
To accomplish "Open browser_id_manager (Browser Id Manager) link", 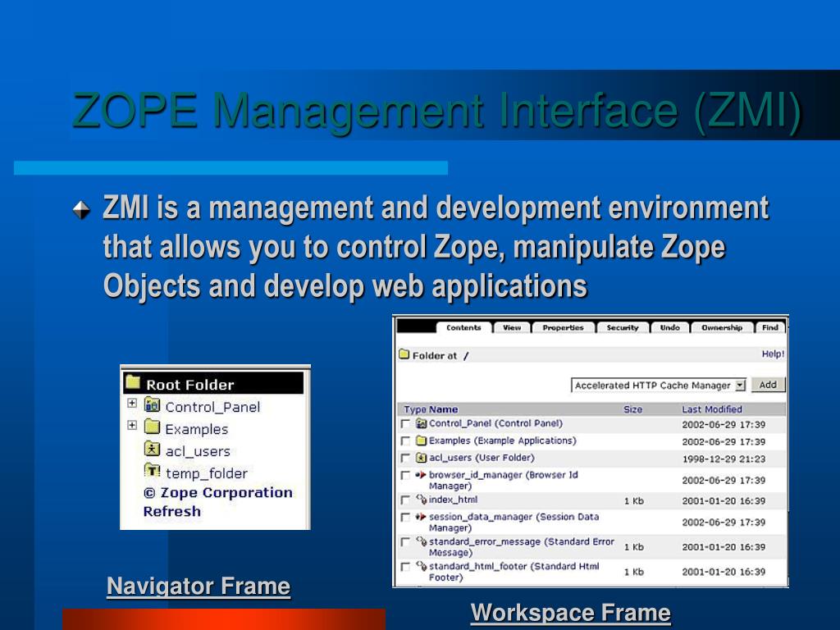I will pos(503,480).
